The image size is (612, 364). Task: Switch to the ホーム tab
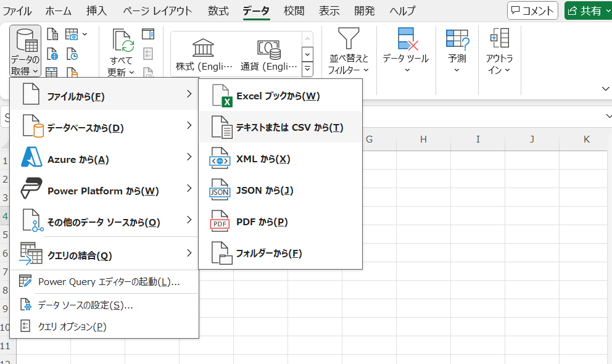point(58,11)
